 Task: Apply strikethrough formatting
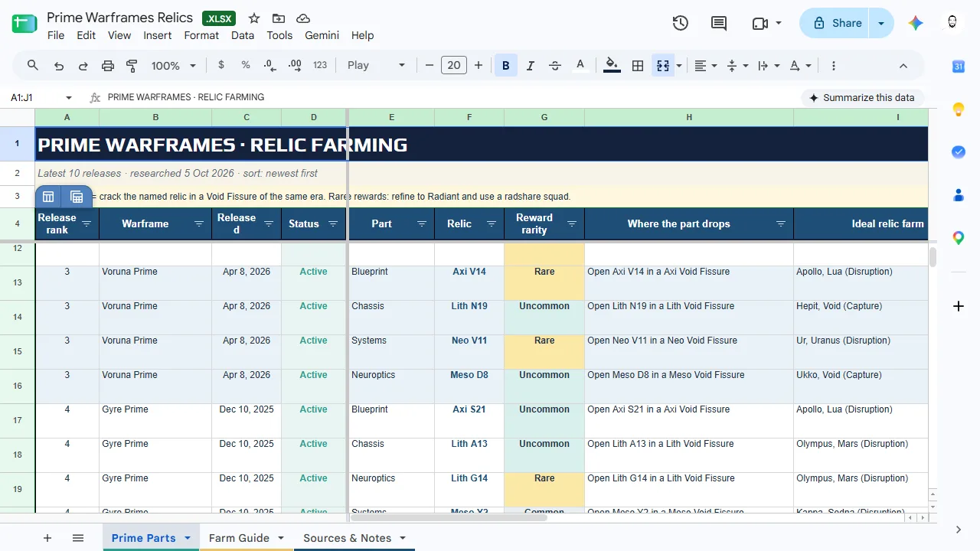point(556,66)
